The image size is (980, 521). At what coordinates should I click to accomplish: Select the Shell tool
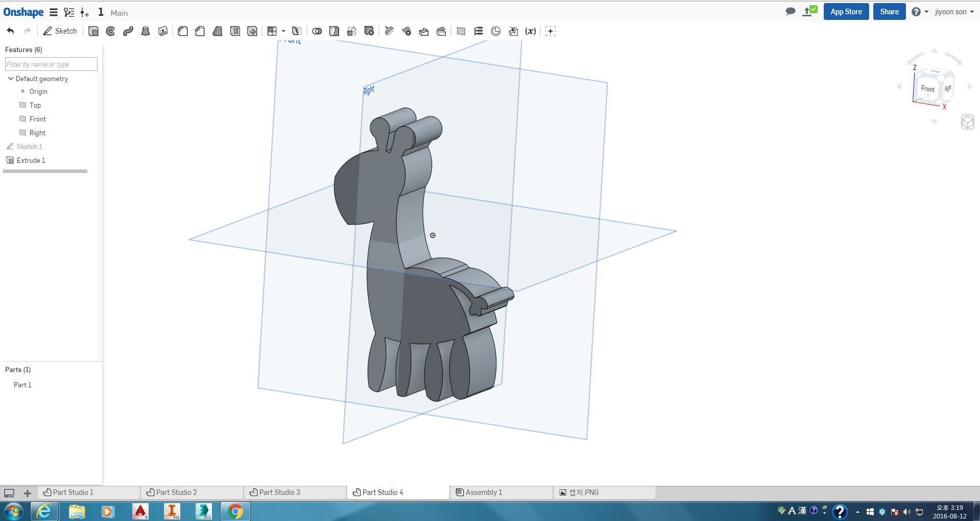pyautogui.click(x=235, y=31)
